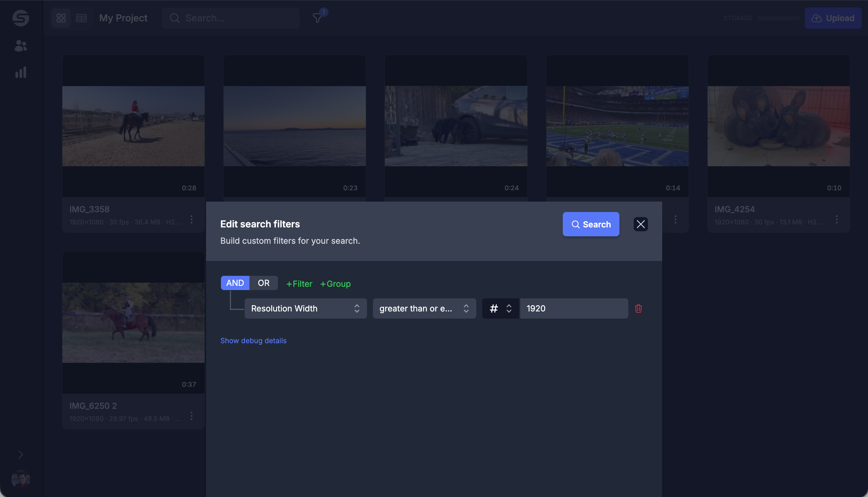Open the greater than or equal operator dropdown
868x497 pixels.
[x=424, y=308]
